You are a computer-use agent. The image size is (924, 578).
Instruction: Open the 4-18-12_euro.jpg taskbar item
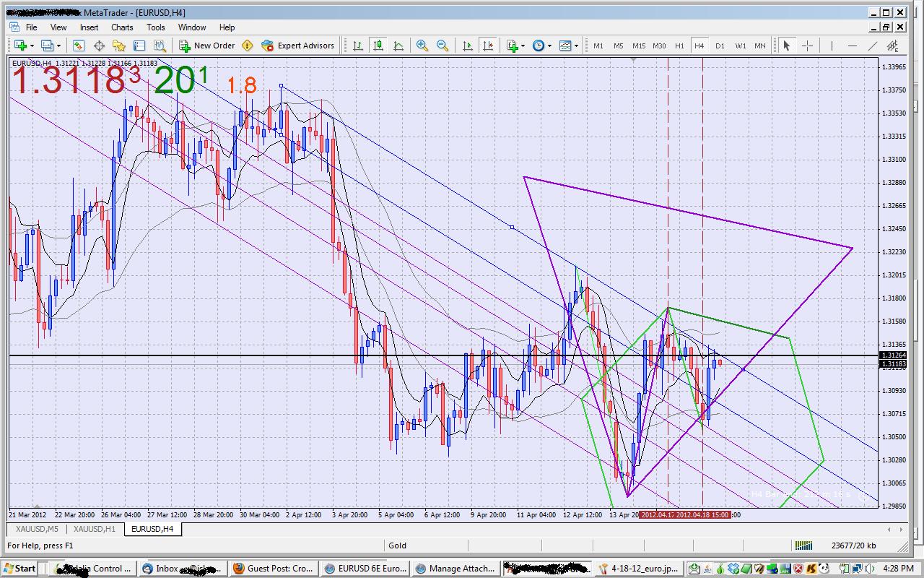click(639, 569)
